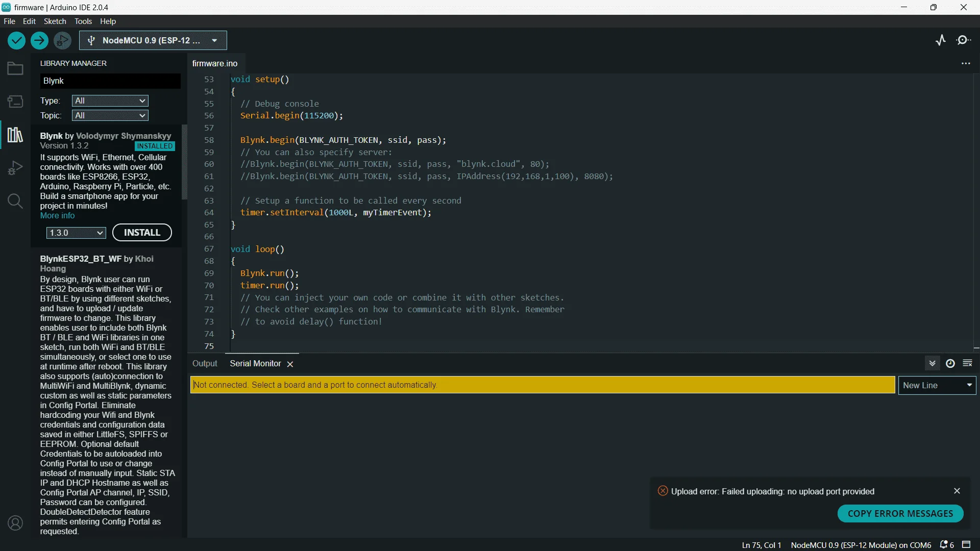The height and width of the screenshot is (551, 980).
Task: Open the Search sidebar icon
Action: [15, 201]
